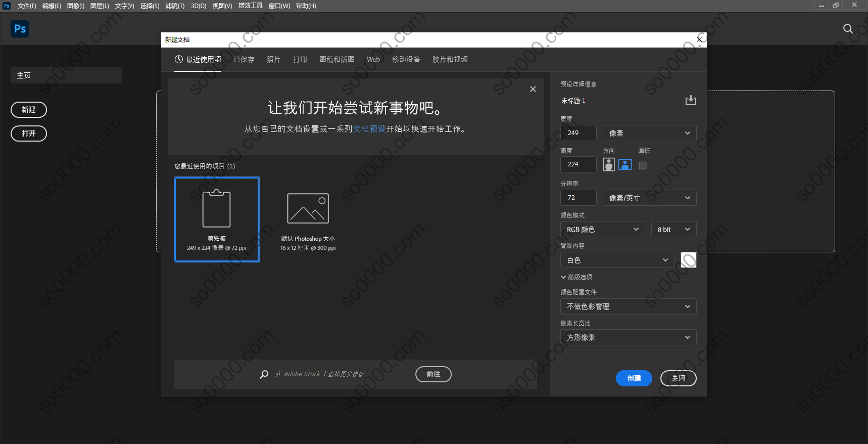
Task: Open the 视图(V) menu
Action: 222,6
